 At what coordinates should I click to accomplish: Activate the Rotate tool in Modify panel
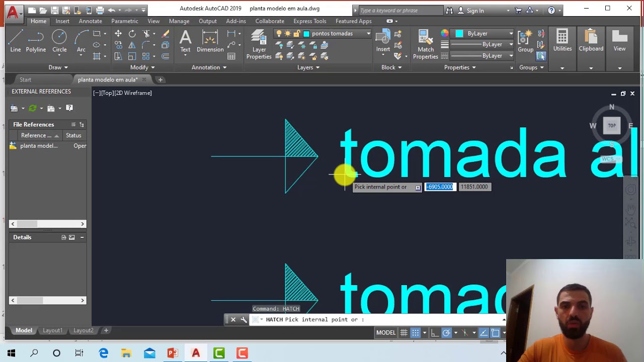coord(132,34)
